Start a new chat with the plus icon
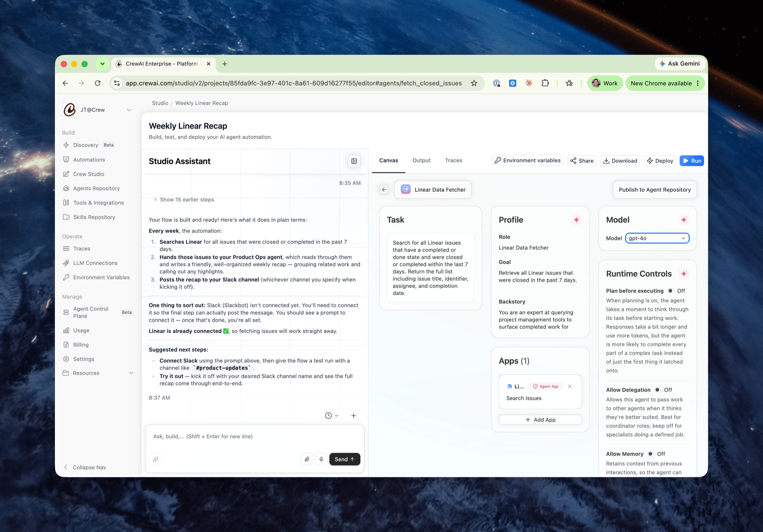 coord(354,416)
